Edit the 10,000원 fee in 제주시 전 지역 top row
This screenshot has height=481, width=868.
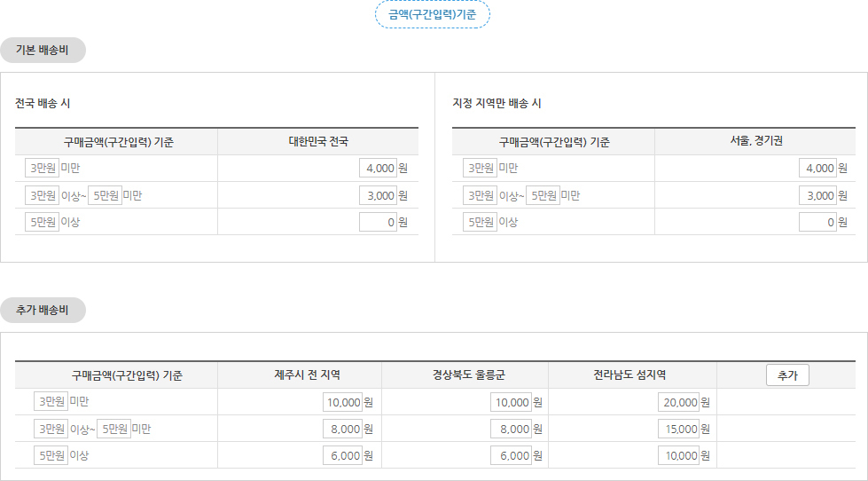click(x=342, y=402)
